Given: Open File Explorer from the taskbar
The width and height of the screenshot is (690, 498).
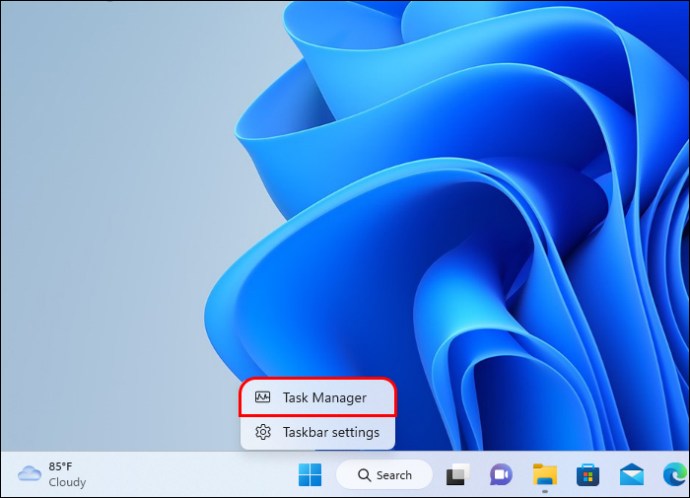Looking at the screenshot, I should (544, 474).
